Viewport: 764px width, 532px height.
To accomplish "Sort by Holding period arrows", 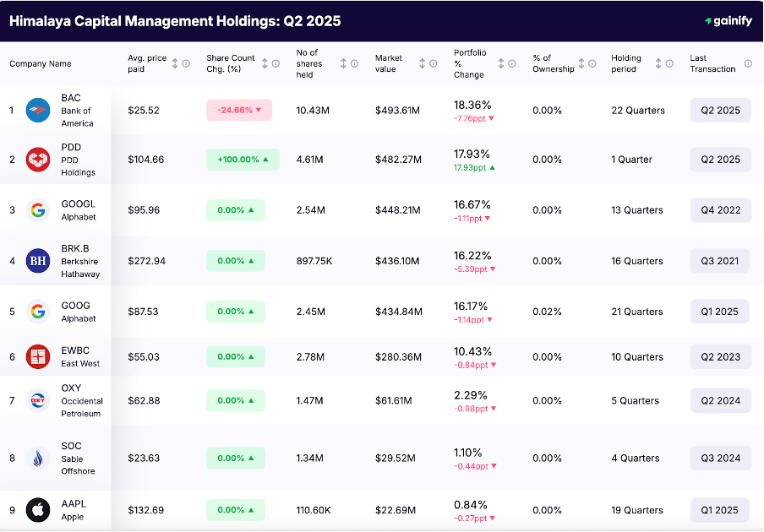I will (x=658, y=63).
